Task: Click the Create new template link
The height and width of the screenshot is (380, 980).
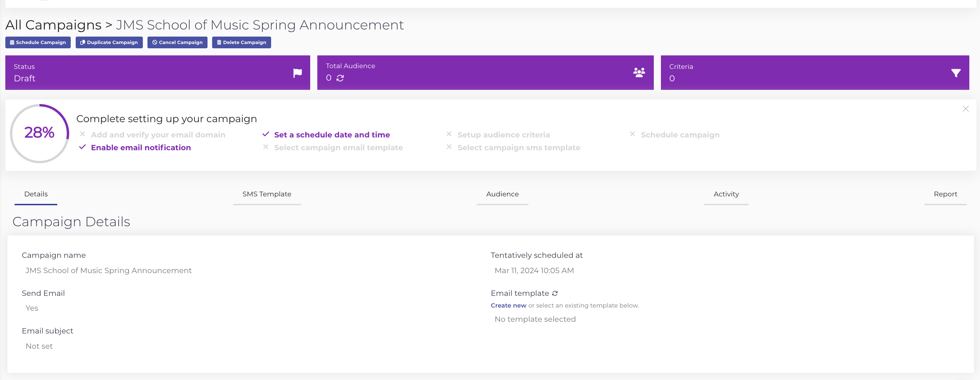Action: pyautogui.click(x=508, y=305)
